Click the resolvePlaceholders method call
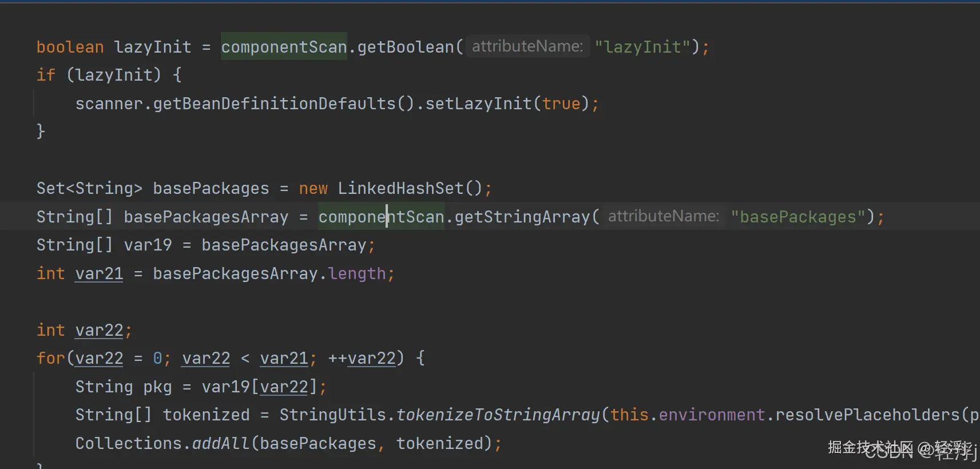 (x=867, y=415)
